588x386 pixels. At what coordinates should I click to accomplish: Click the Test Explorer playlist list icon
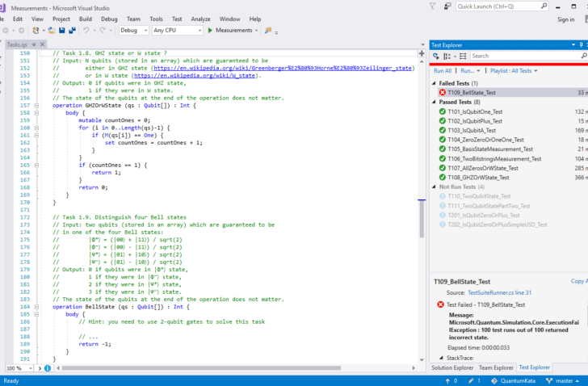click(x=463, y=57)
